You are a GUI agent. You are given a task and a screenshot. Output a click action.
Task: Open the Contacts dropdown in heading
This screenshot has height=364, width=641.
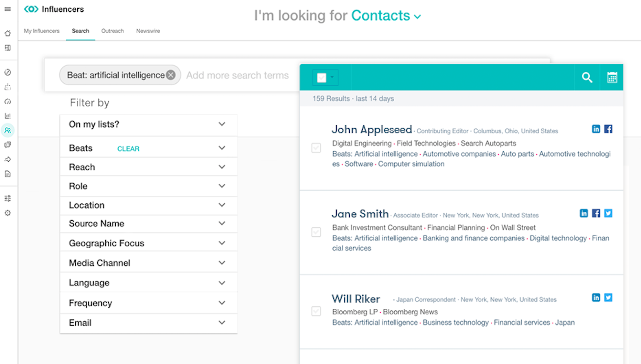(x=386, y=16)
